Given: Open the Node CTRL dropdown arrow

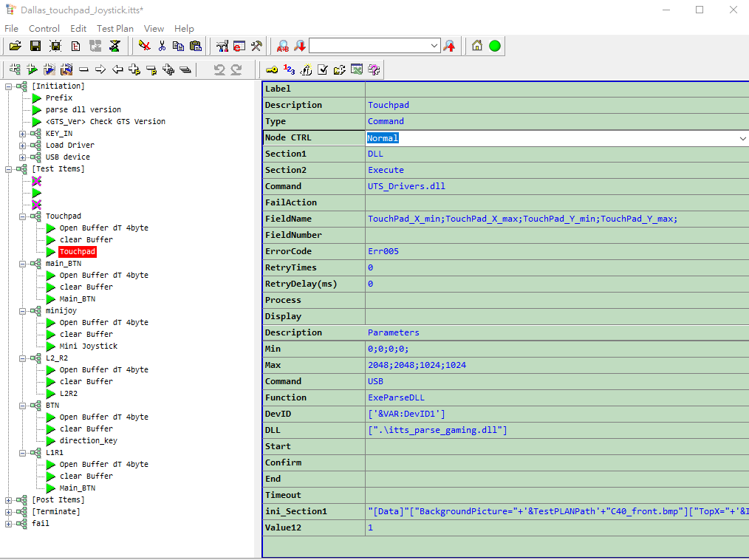Looking at the screenshot, I should point(743,139).
